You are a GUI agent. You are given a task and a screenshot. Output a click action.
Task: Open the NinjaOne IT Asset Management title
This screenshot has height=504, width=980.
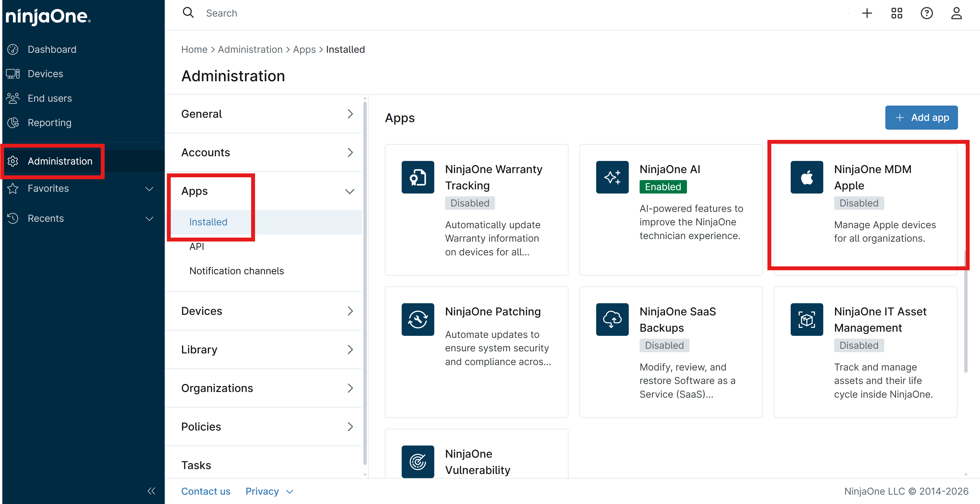[x=880, y=320]
